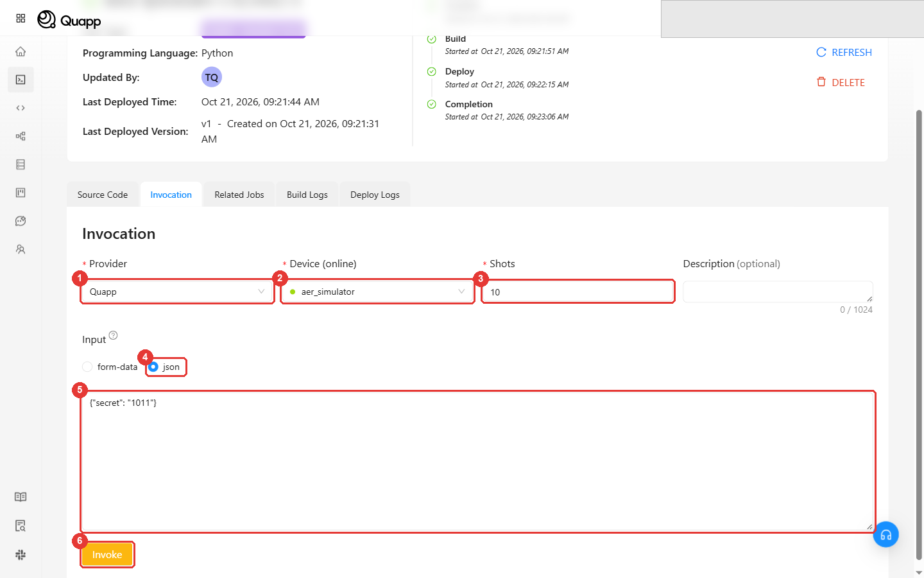
Task: Switch to the Source Code tab
Action: (x=103, y=195)
